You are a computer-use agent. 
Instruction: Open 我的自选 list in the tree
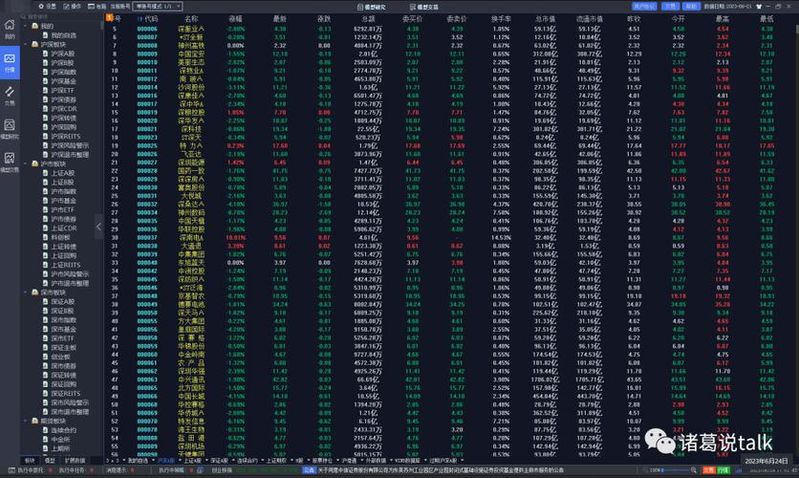[x=63, y=35]
